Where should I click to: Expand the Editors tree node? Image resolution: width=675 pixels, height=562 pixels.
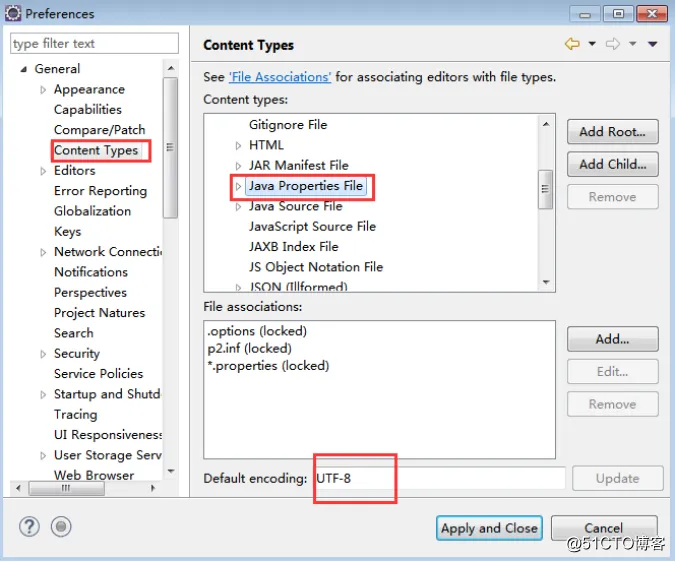pyautogui.click(x=43, y=171)
